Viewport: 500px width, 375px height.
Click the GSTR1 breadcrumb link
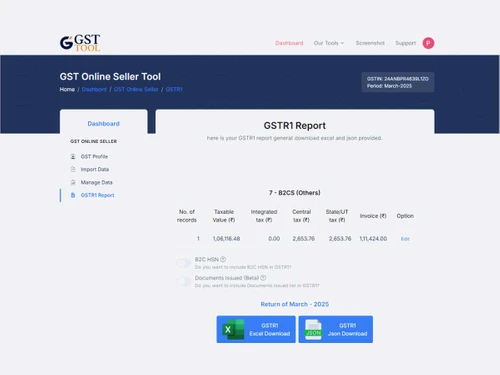[x=174, y=89]
